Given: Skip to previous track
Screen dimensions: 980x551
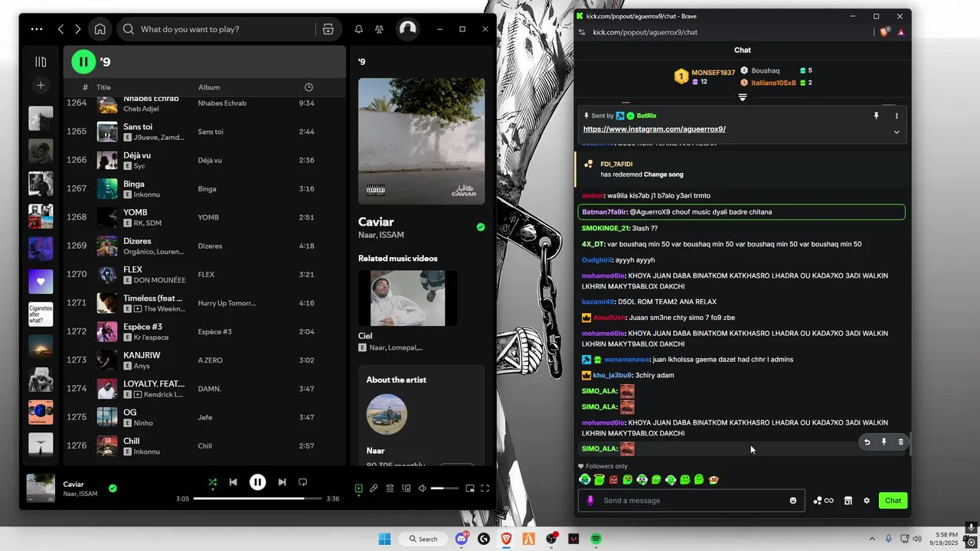Looking at the screenshot, I should point(234,482).
